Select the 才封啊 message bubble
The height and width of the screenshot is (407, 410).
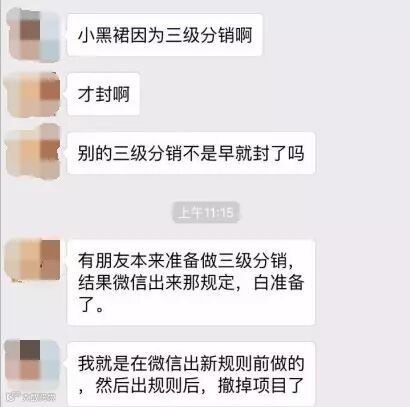(103, 94)
